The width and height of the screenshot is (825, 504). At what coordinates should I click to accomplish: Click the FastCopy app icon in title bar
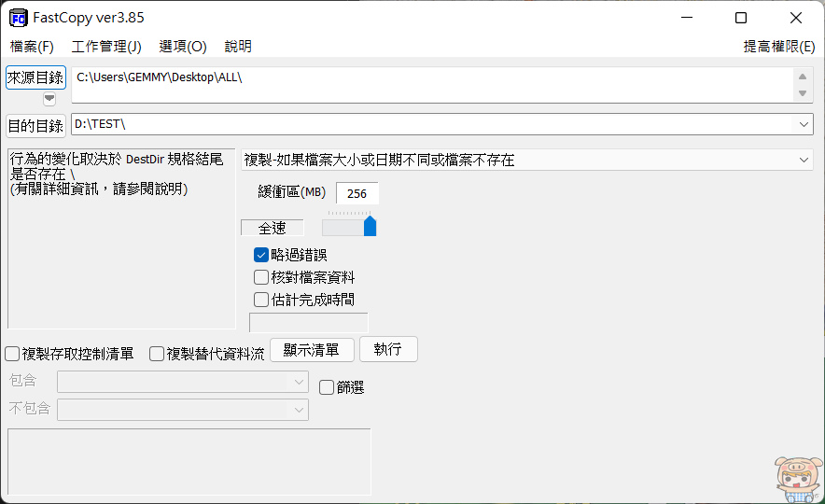click(x=19, y=18)
